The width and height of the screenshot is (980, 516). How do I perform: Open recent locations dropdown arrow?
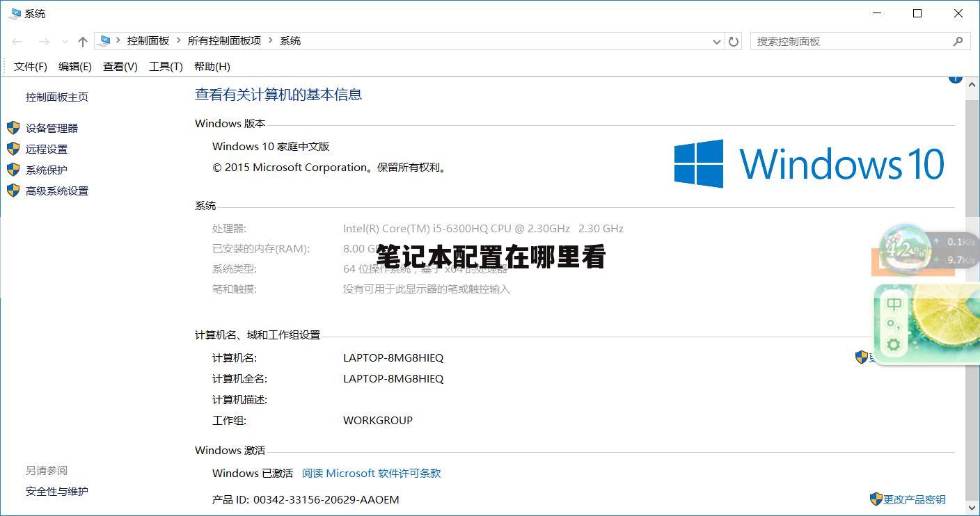coord(65,42)
